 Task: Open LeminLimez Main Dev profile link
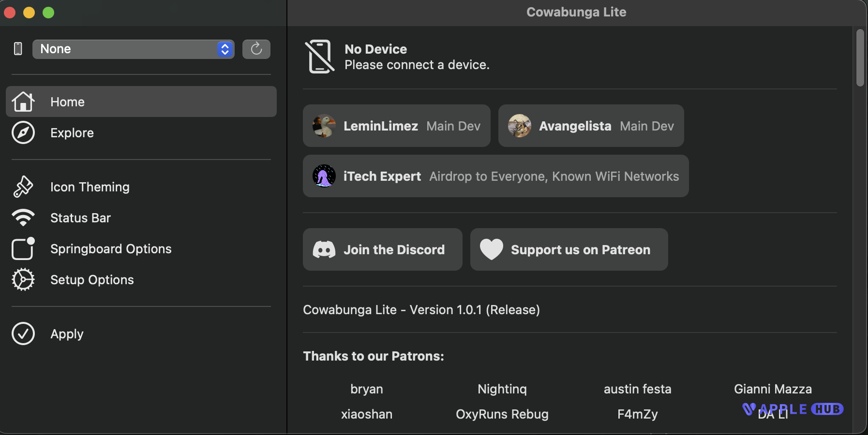396,126
